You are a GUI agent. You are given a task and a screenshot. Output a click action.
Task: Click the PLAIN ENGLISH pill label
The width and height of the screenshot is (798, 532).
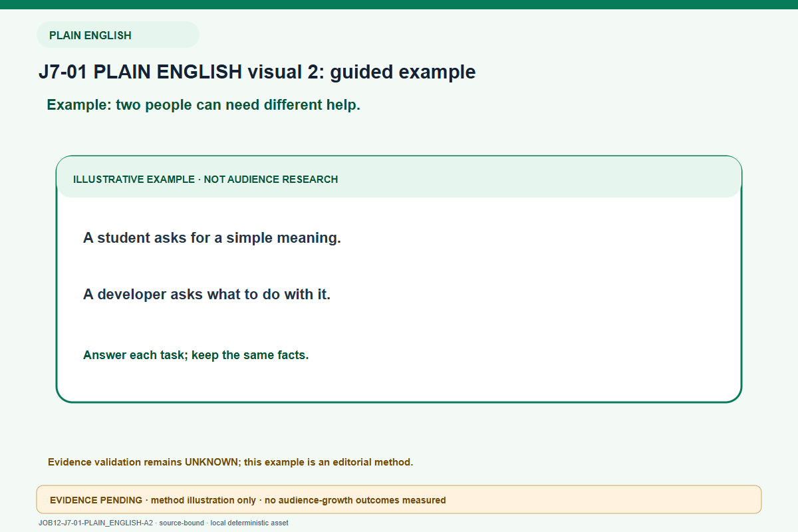pyautogui.click(x=118, y=35)
